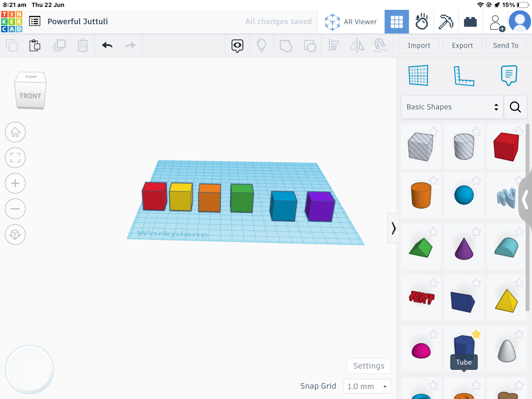Switch to 3D design grid view tab
The height and width of the screenshot is (399, 532).
point(397,22)
